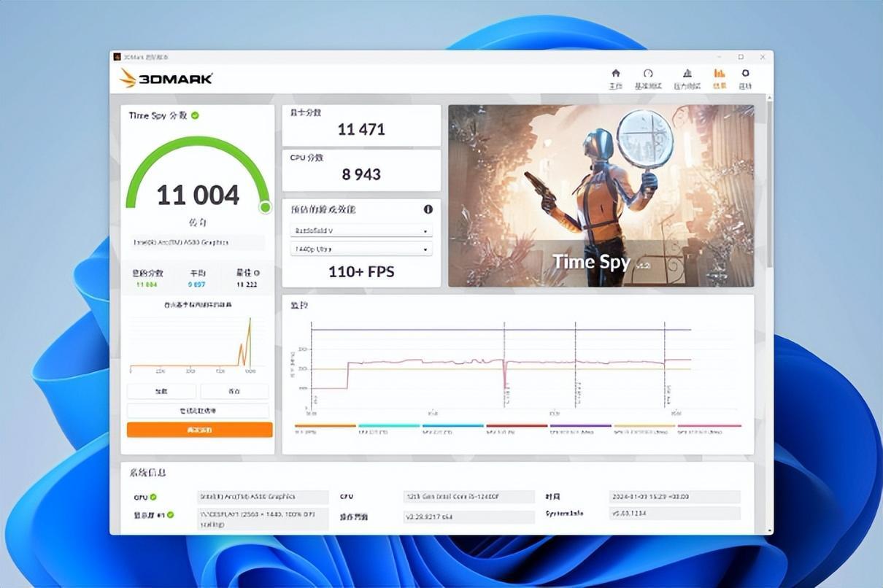Click green check next to GPU label
The image size is (883, 588).
tap(153, 497)
